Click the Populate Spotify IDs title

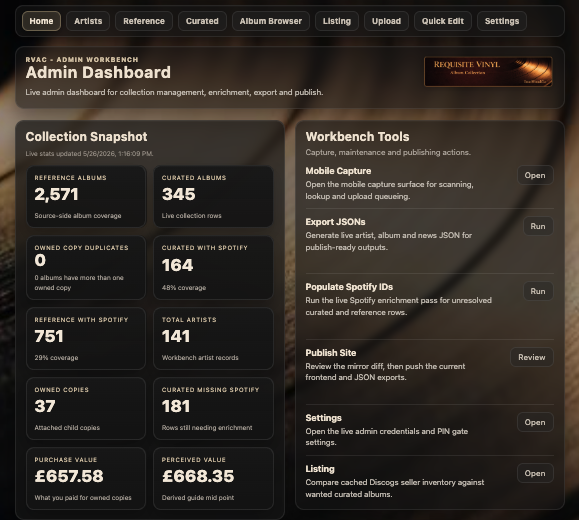coord(349,287)
